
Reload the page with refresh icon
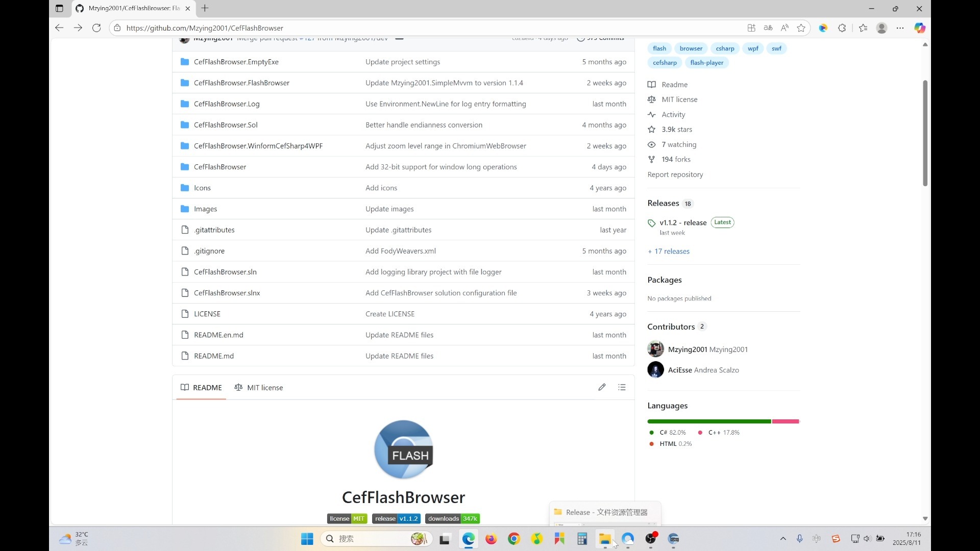[x=96, y=28]
